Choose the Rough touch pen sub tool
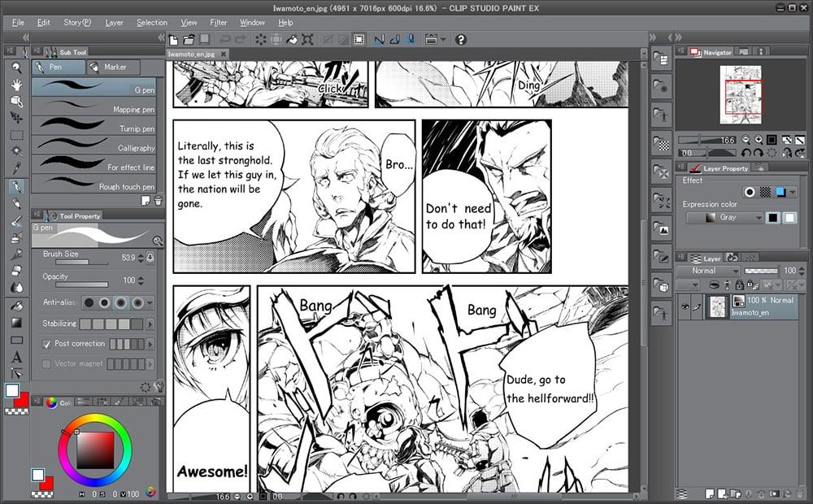The image size is (813, 504). 93,184
